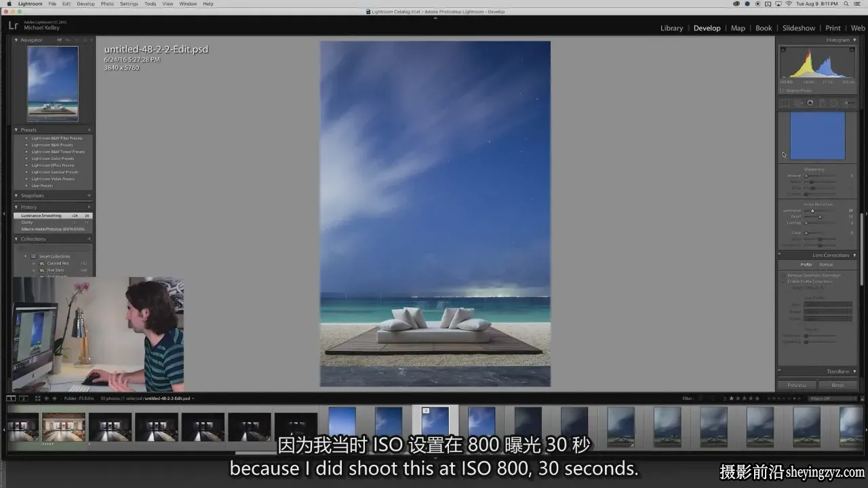Open the Lightroom Effect Presets folder

(53, 165)
